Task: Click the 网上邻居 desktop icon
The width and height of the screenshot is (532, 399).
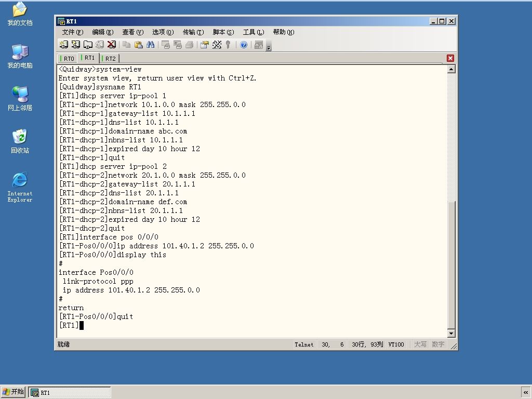Action: pyautogui.click(x=20, y=99)
